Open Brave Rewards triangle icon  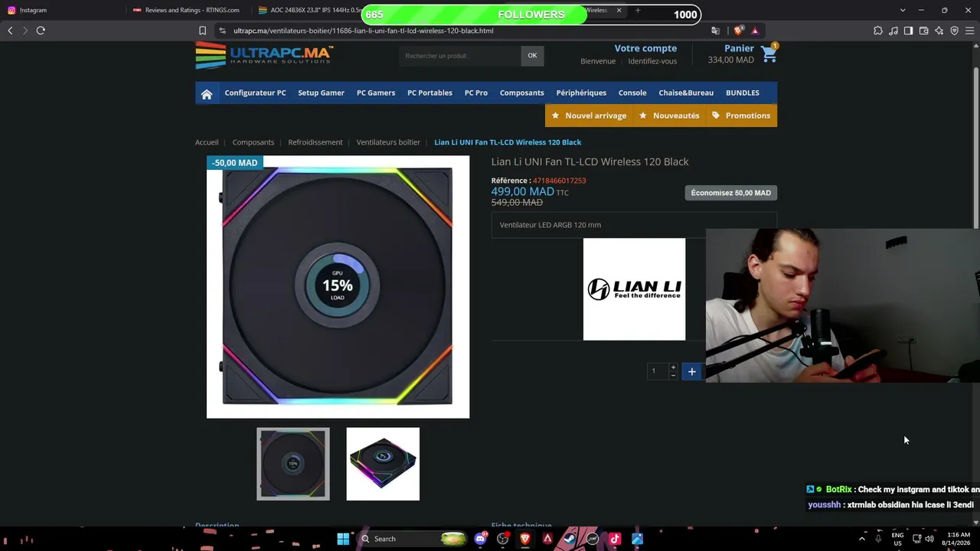click(x=755, y=31)
